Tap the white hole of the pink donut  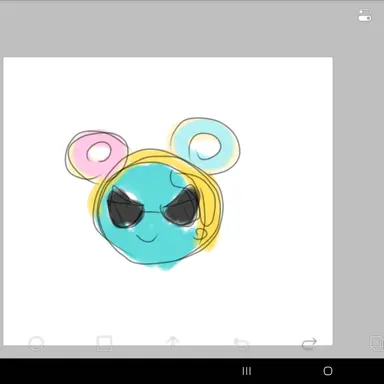99,152
